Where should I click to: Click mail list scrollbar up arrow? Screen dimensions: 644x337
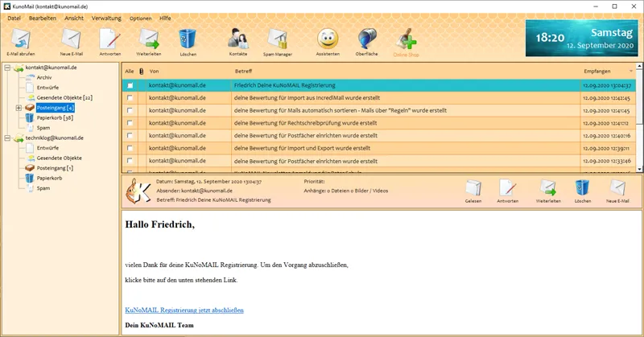tap(639, 66)
